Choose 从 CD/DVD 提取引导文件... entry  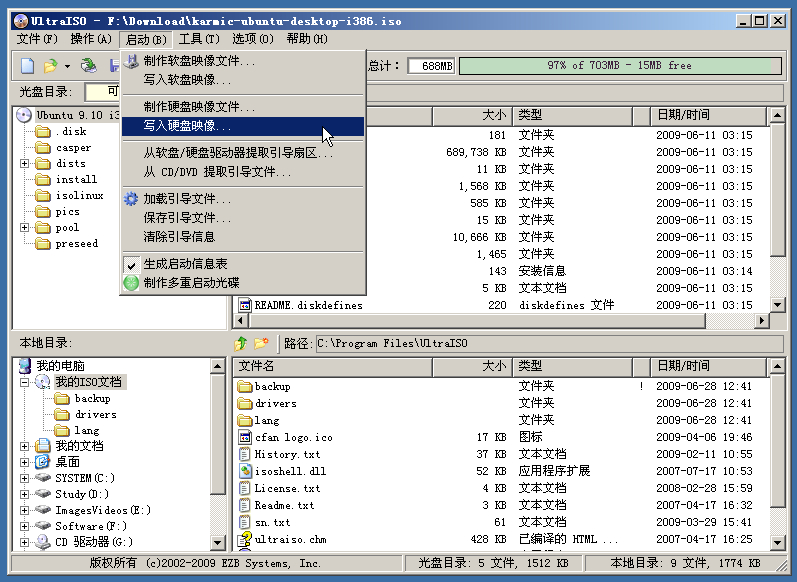(243, 172)
